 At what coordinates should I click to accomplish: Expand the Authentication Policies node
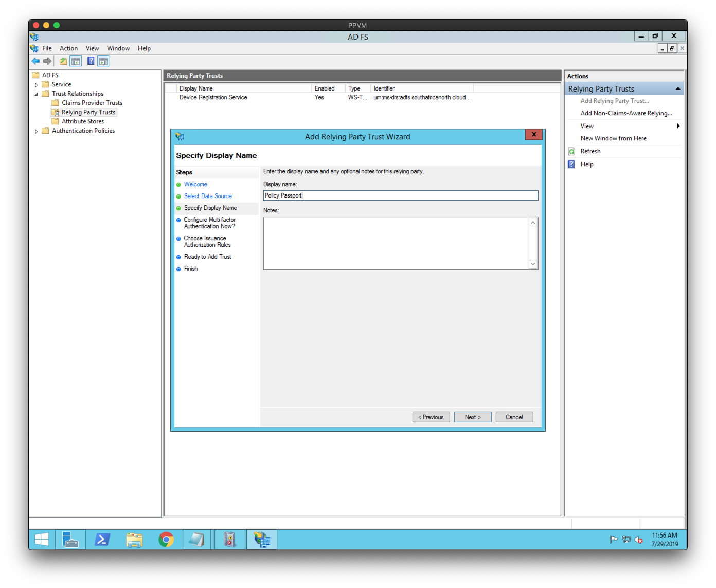[36, 131]
